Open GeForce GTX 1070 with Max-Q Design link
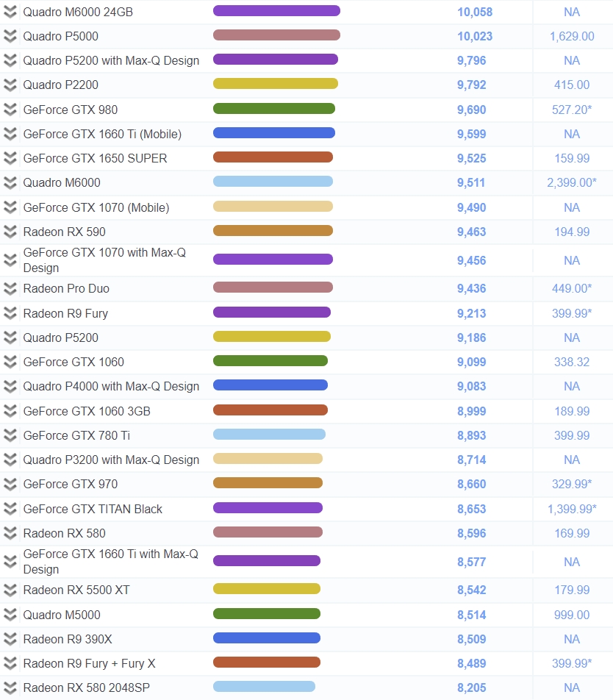Viewport: 613px width, 700px height. coord(104,260)
